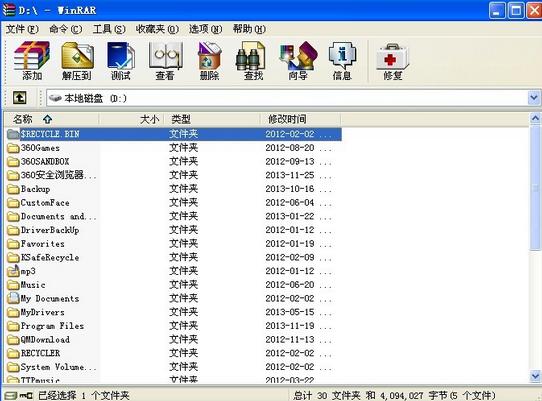Click the drive icon in status bar
Viewport: 542px width, 401px height.
(10, 395)
